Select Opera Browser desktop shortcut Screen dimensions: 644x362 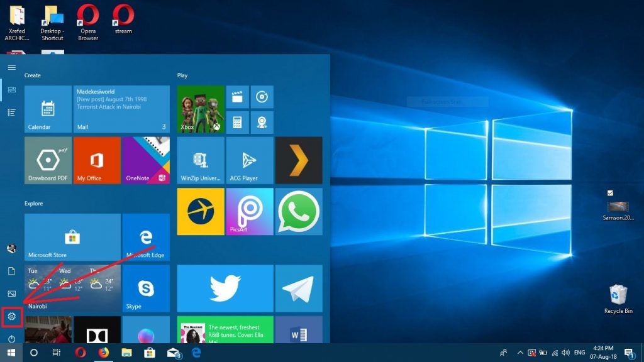click(88, 23)
